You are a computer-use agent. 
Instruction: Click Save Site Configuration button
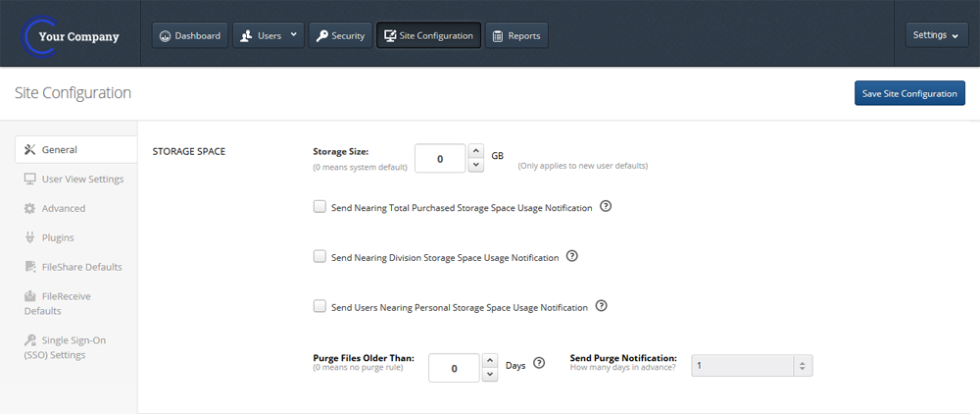(909, 93)
